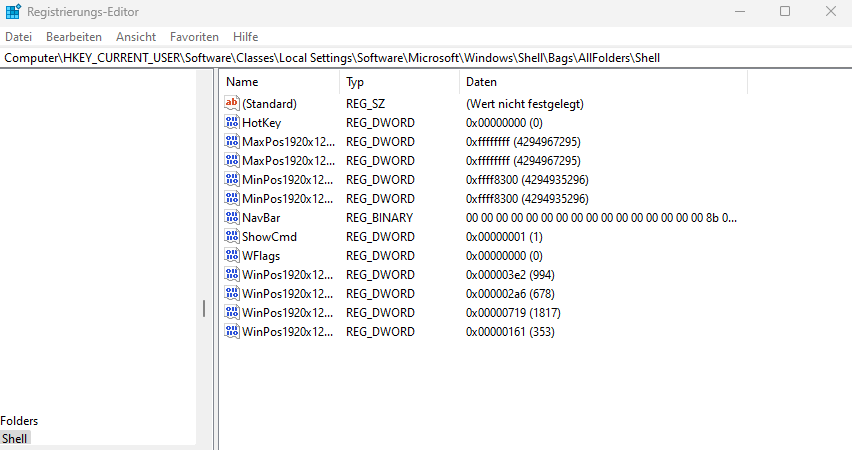Sort values by the Daten column header
This screenshot has height=450, width=852.
[603, 82]
